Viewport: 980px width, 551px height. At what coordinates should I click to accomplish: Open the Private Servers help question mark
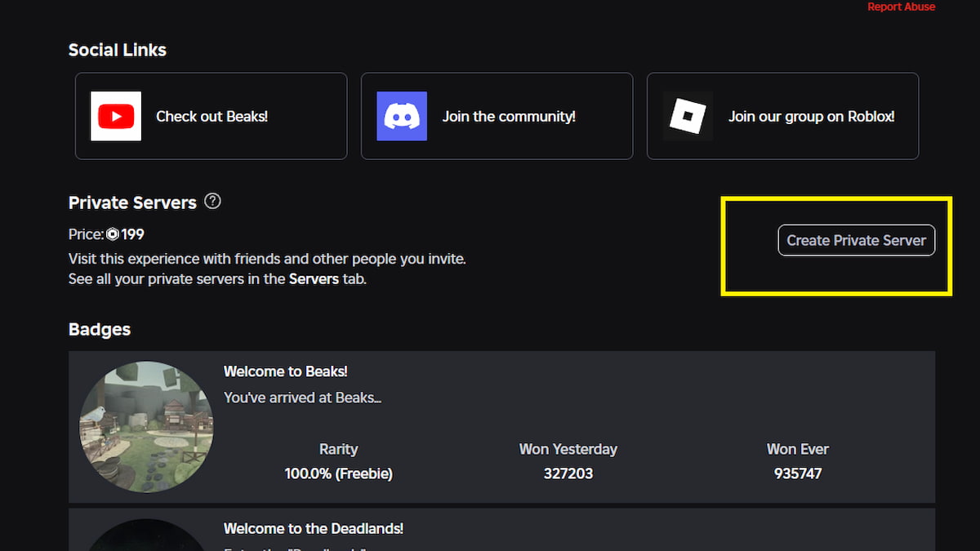coord(213,201)
